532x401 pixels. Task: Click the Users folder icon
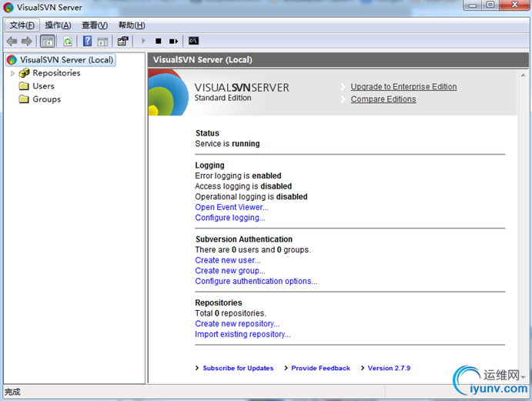pos(24,86)
